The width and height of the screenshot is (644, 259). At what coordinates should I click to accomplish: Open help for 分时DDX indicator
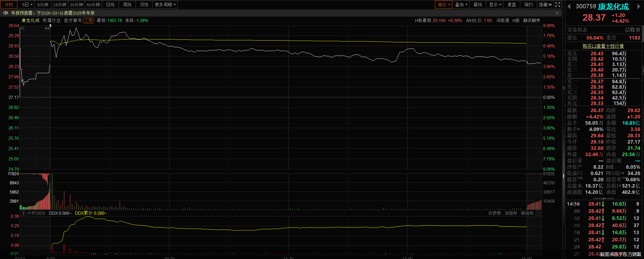23,213
